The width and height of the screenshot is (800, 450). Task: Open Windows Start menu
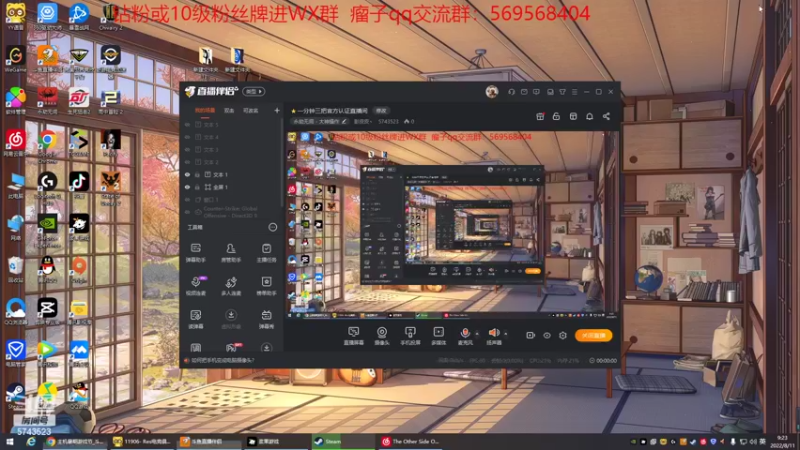point(10,441)
